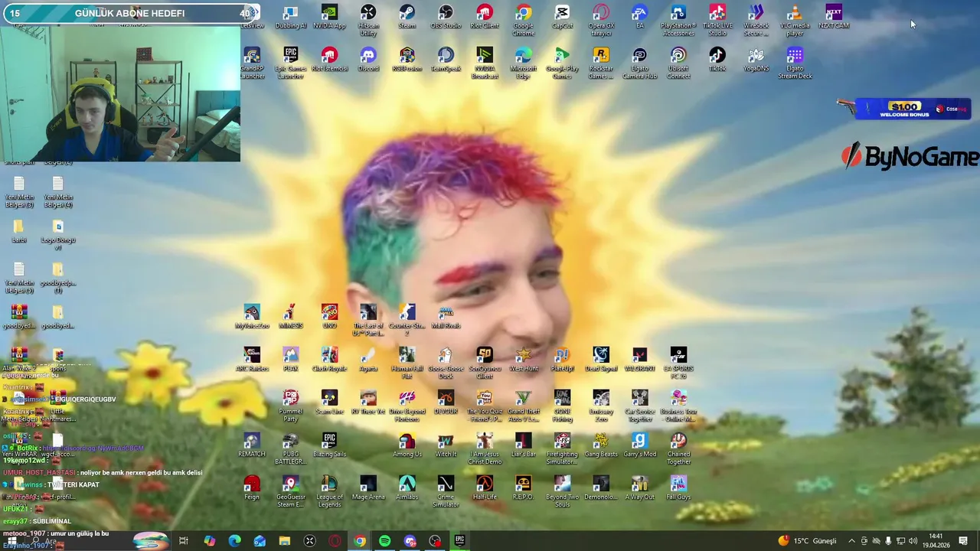The width and height of the screenshot is (980, 551).
Task: Open Microsoft Edge desktop shortcut
Action: (x=524, y=64)
